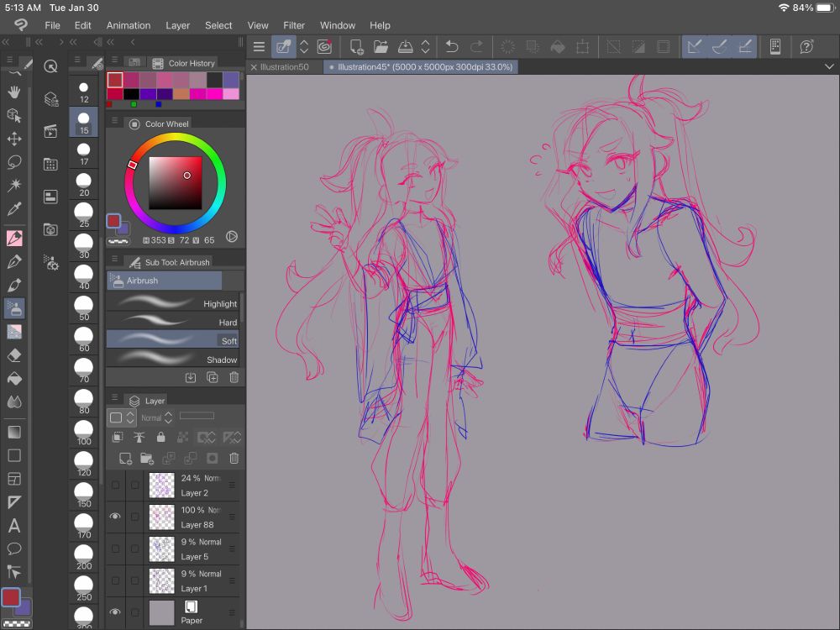This screenshot has height=630, width=840.
Task: Switch to the Illustration50 tab
Action: click(x=286, y=66)
